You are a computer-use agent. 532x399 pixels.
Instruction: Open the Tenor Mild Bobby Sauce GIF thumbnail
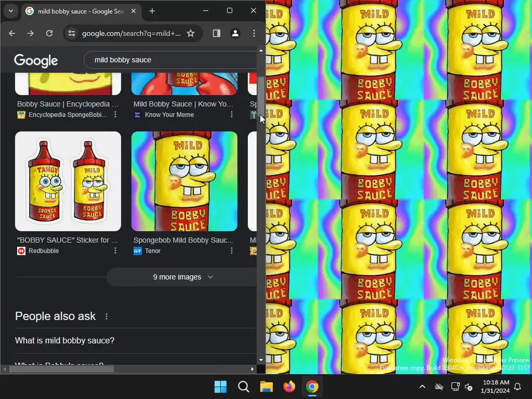(x=184, y=181)
